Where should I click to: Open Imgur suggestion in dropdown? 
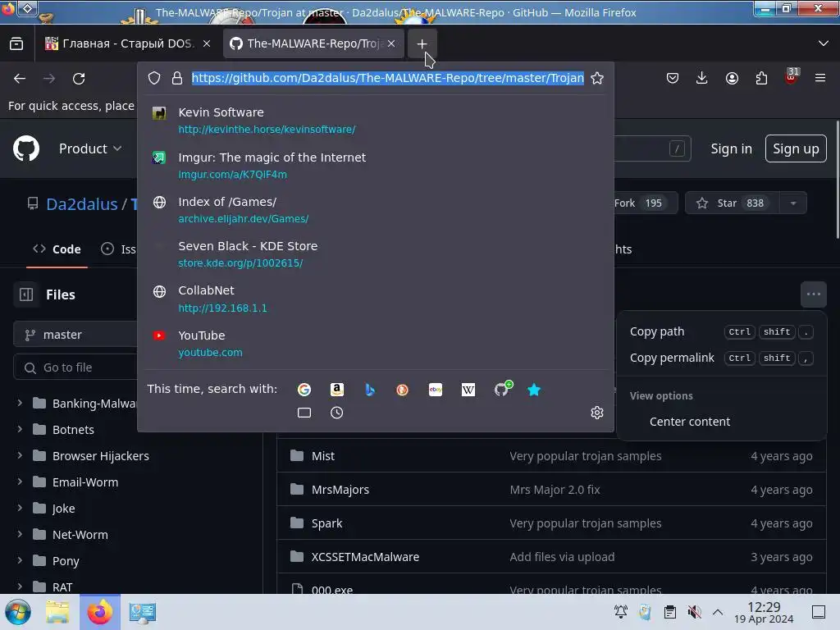coord(376,165)
